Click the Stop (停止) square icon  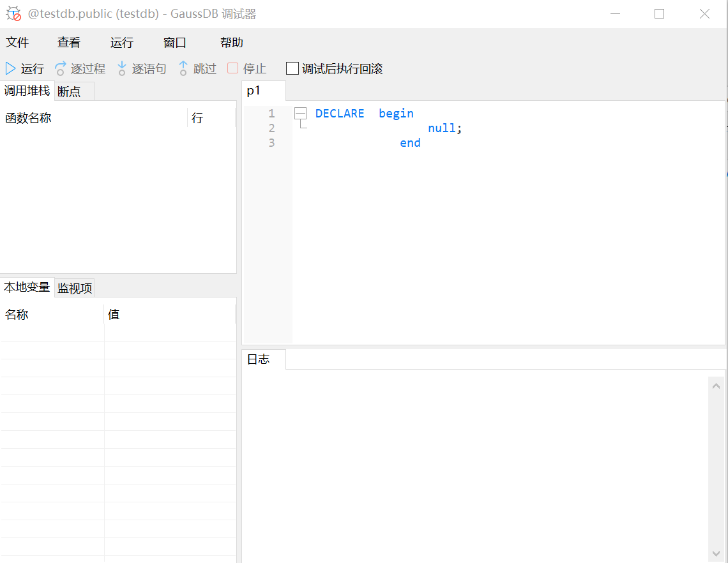pos(233,68)
